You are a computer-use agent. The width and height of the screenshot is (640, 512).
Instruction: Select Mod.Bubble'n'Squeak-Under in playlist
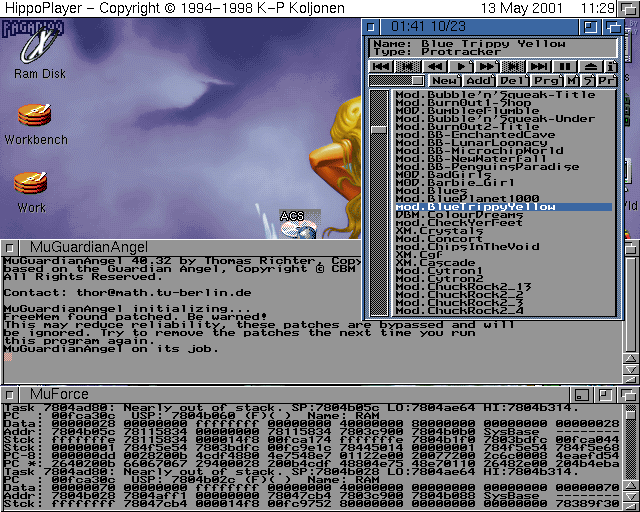point(504,119)
